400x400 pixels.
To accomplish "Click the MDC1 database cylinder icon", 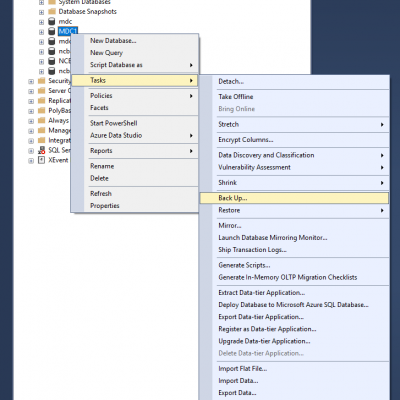I will coord(52,31).
